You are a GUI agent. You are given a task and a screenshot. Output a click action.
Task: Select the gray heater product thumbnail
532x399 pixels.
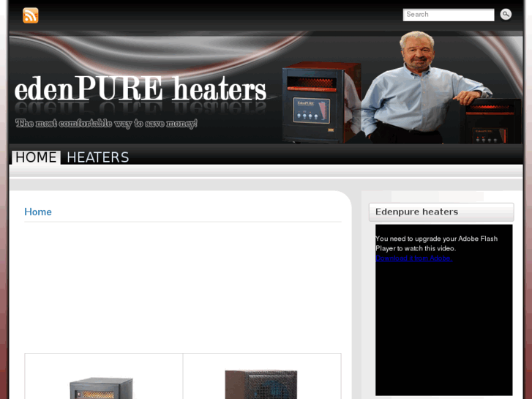101,388
